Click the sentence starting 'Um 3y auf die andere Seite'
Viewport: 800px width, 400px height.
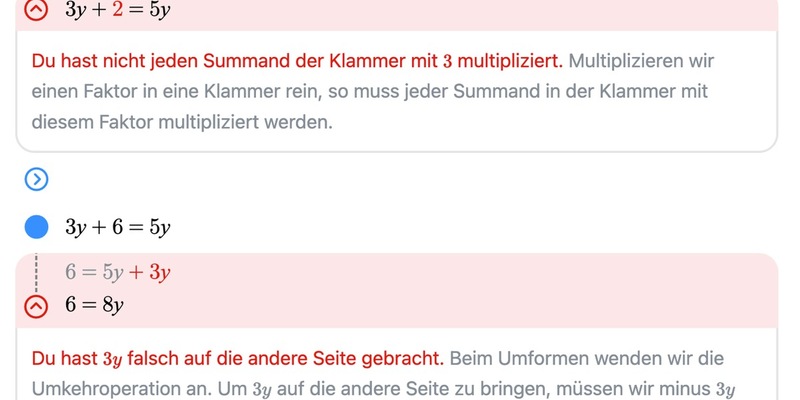500,388
